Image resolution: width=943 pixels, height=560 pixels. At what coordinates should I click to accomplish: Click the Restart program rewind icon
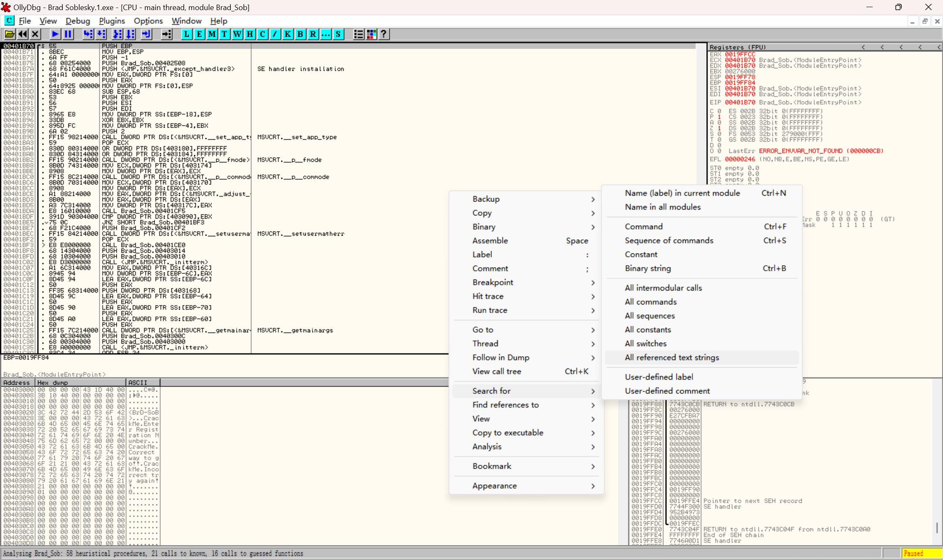pos(23,34)
